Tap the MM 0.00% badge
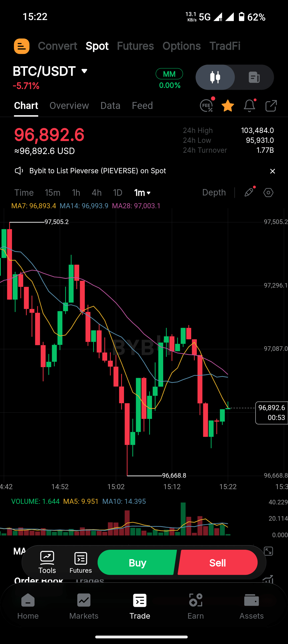Viewport: 288px width, 644px height. (x=169, y=79)
